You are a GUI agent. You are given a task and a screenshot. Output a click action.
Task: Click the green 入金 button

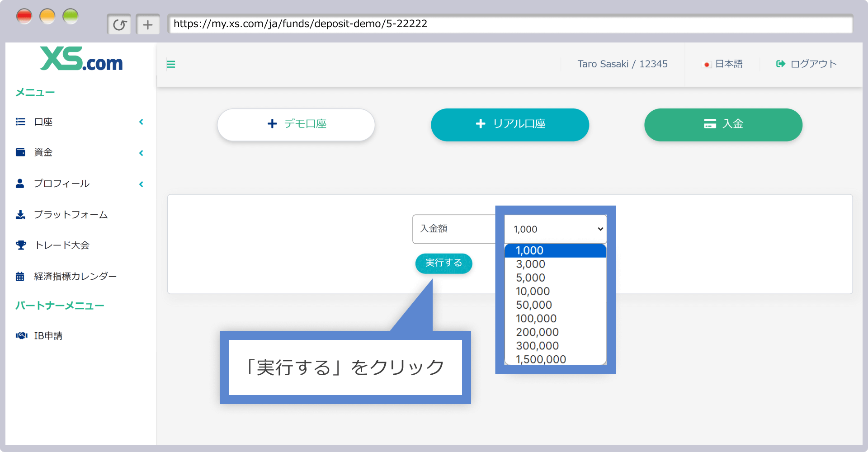(723, 124)
